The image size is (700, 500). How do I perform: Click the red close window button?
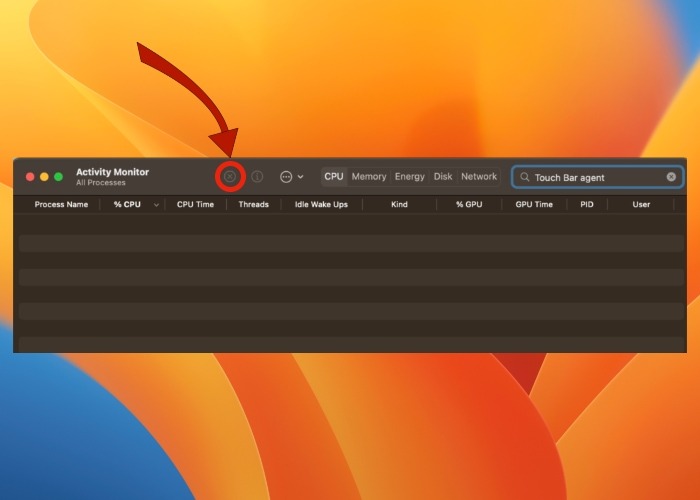coord(30,177)
